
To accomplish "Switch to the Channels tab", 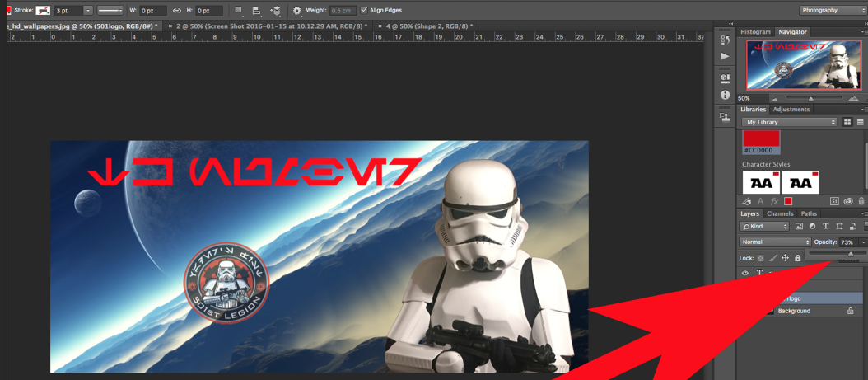I will coord(780,213).
